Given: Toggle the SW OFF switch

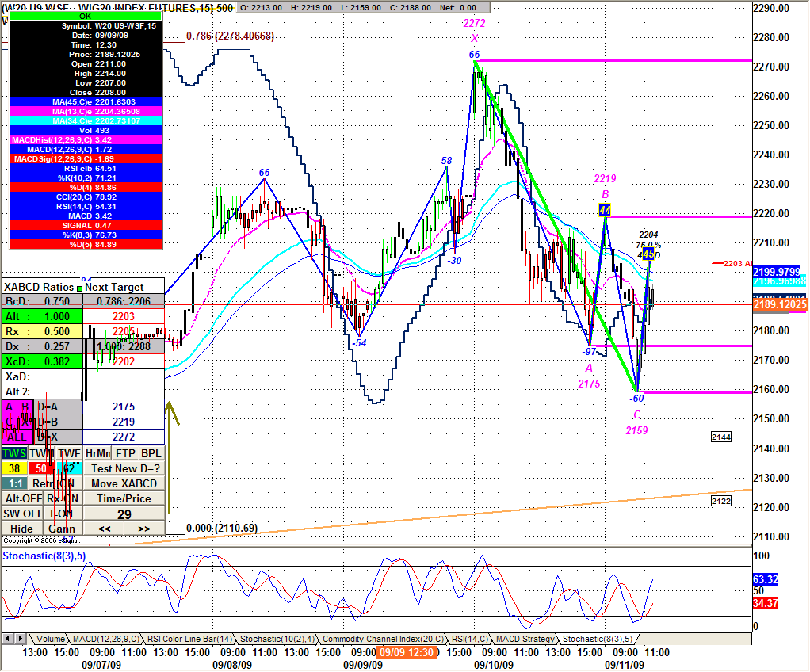Looking at the screenshot, I should coord(21,514).
